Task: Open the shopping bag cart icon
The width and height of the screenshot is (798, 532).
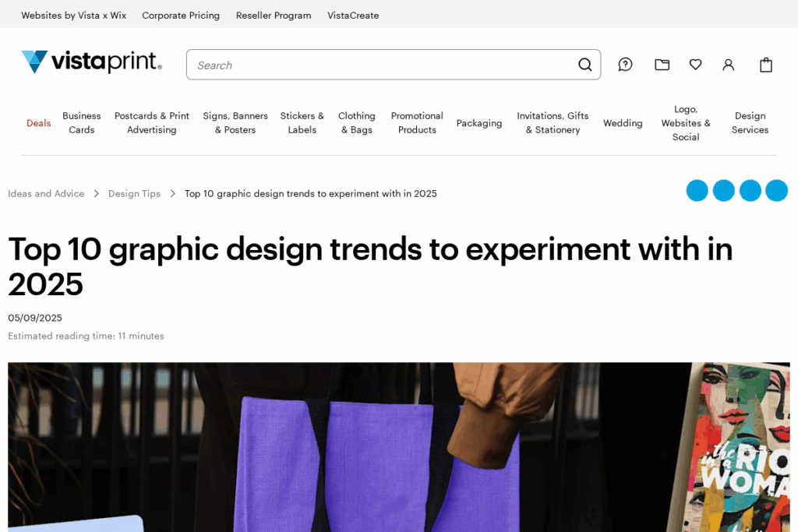Action: [x=766, y=65]
